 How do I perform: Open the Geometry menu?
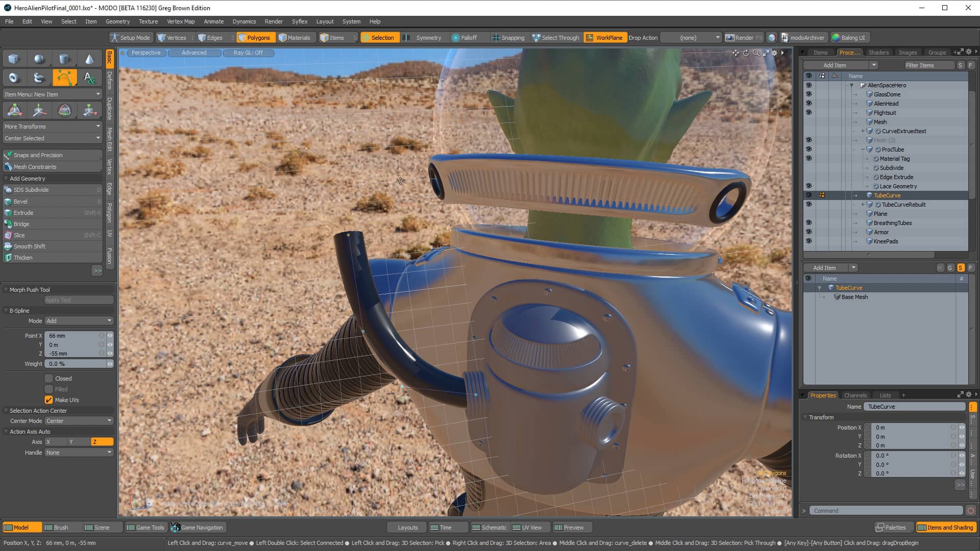point(117,21)
